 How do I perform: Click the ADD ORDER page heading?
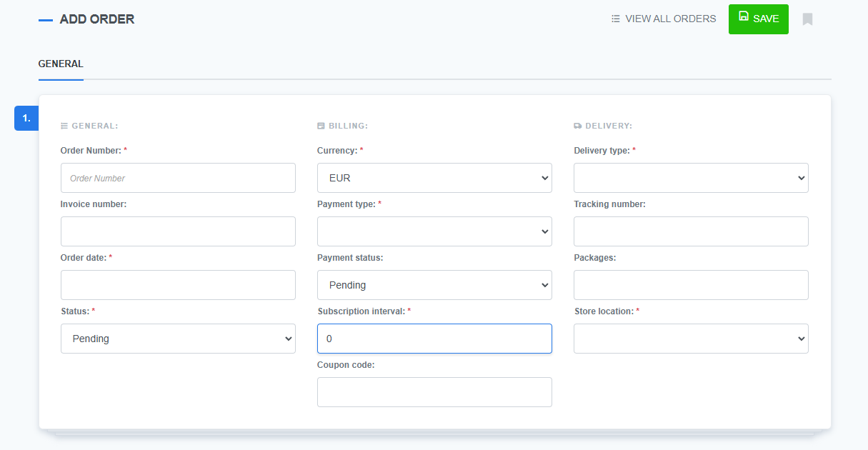(97, 19)
